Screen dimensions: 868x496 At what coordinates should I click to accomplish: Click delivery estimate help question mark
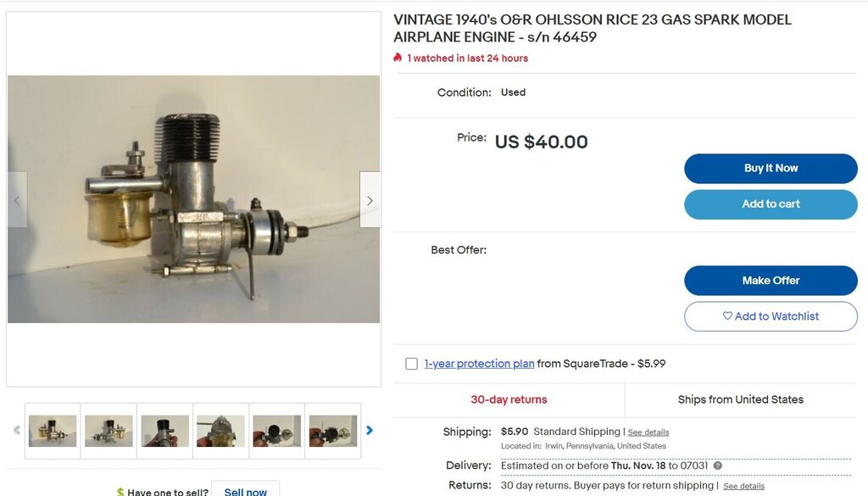[717, 465]
